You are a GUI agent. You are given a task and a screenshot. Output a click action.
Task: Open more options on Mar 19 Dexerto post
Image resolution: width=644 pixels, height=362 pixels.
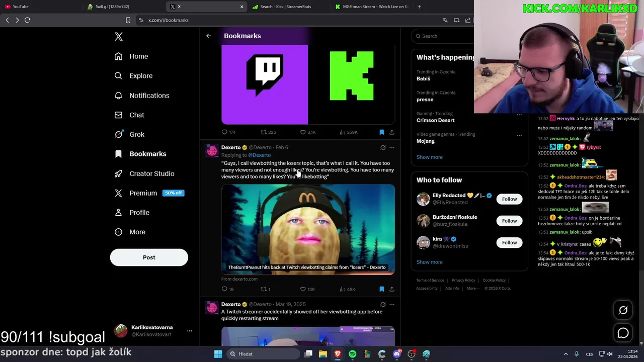[x=392, y=305]
